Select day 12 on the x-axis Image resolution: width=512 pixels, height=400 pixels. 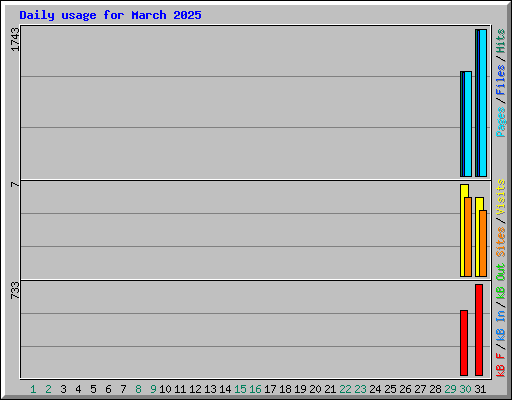point(195,389)
